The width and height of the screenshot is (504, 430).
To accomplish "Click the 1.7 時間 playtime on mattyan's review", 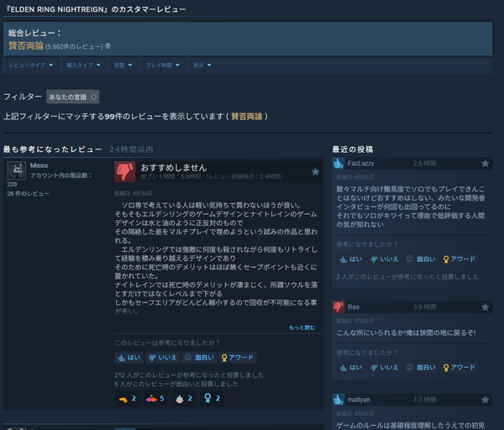I will (x=424, y=400).
